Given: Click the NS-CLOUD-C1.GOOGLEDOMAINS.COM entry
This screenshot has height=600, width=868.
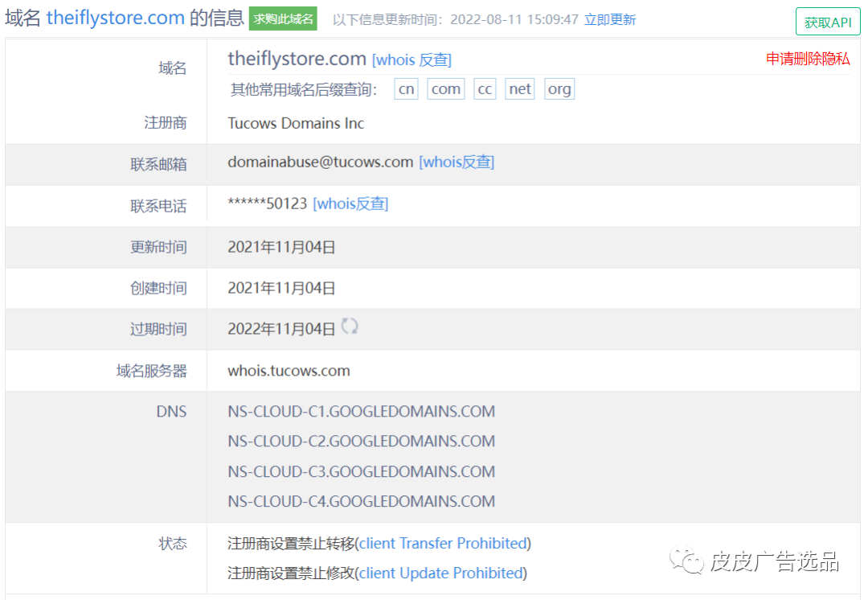Looking at the screenshot, I should click(362, 412).
